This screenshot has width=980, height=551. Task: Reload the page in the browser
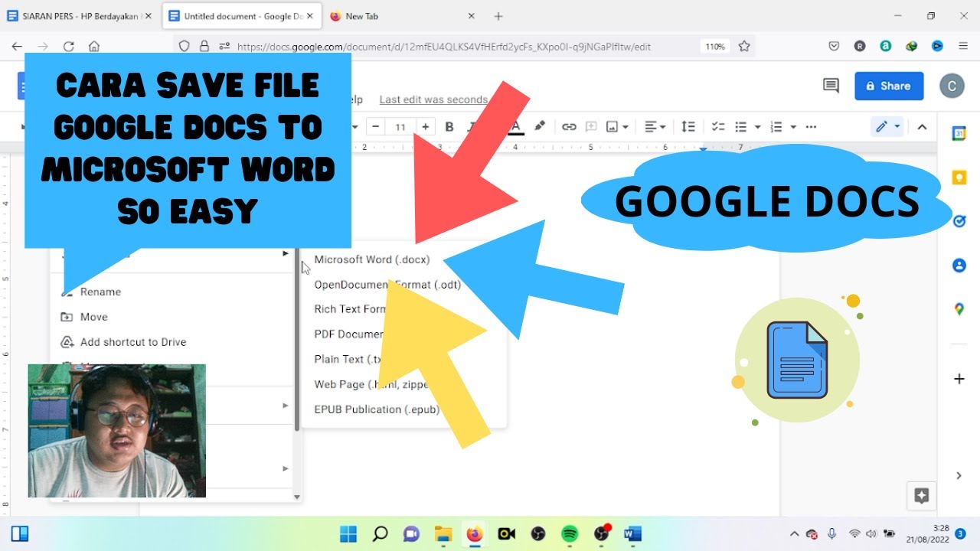click(x=69, y=47)
